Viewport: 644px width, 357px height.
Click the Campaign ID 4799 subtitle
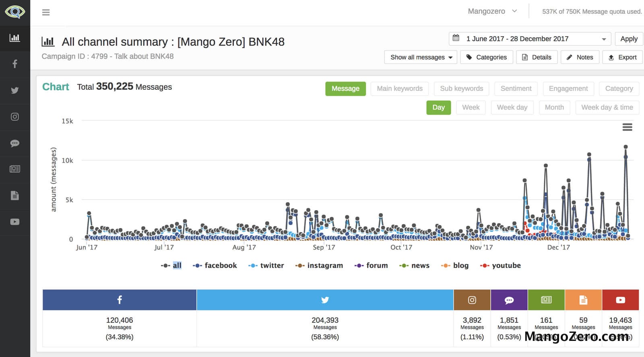coord(107,56)
